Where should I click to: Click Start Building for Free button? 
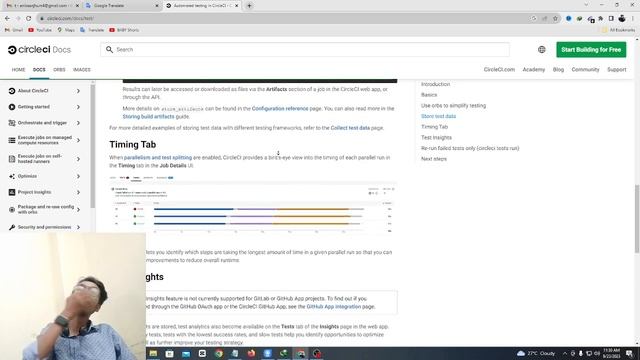tap(591, 49)
